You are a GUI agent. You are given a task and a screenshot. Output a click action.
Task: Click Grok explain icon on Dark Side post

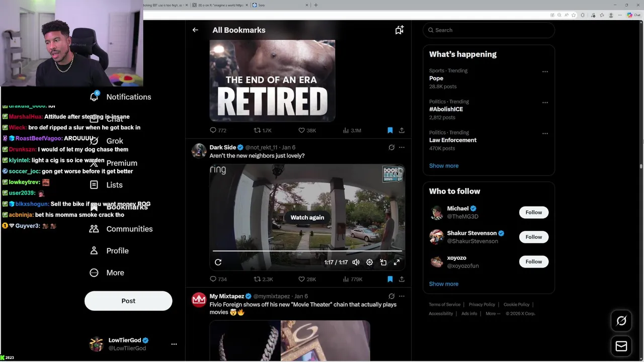click(x=391, y=147)
